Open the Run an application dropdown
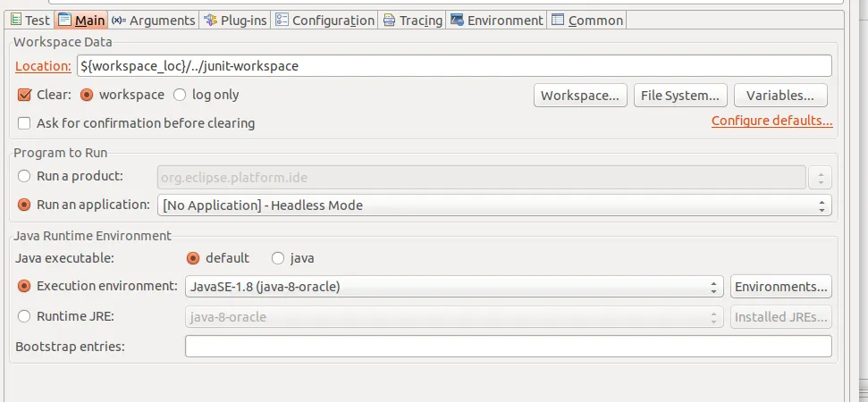The image size is (868, 402). click(x=494, y=205)
